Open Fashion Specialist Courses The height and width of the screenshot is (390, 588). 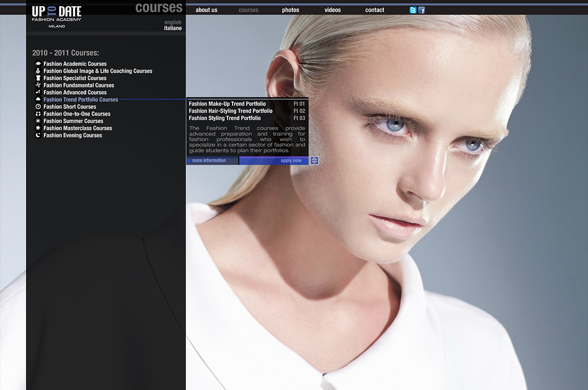[75, 78]
